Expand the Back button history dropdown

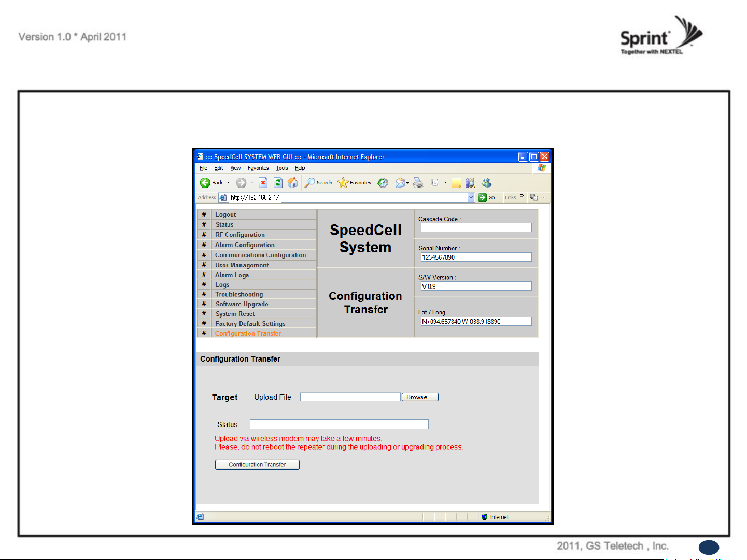[229, 183]
